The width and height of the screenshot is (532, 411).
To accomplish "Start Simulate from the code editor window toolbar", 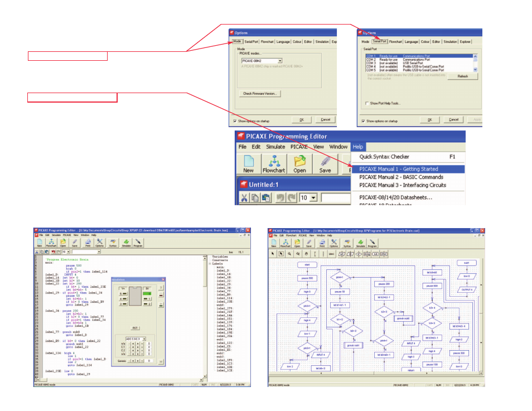I will 126,243.
